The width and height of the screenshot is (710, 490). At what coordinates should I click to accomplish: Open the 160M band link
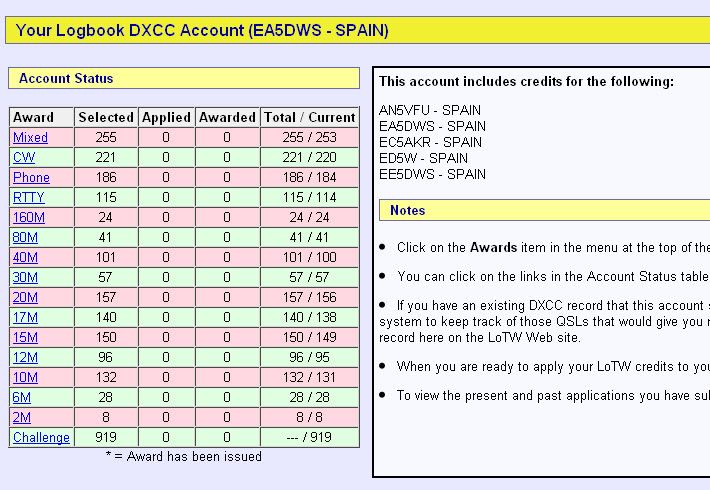29,217
